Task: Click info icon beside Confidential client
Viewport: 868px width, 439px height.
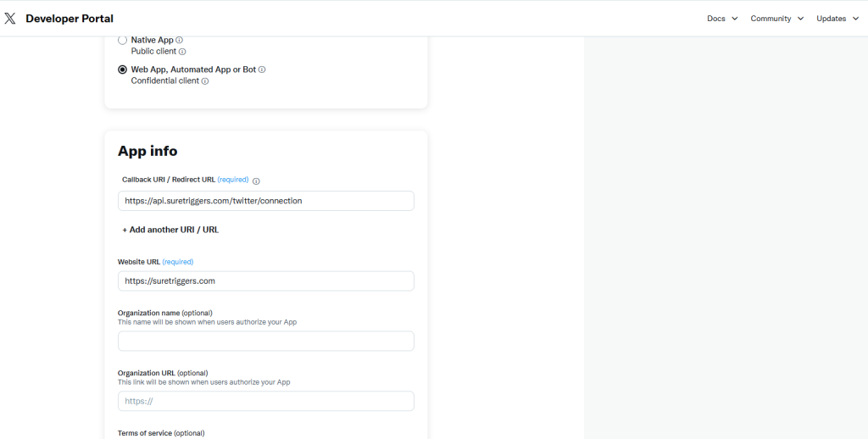Action: click(205, 81)
